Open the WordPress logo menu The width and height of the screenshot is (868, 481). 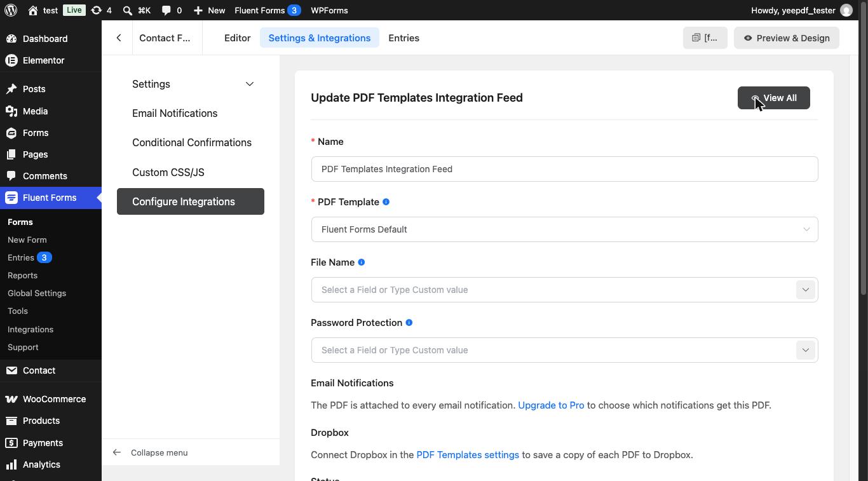click(10, 10)
